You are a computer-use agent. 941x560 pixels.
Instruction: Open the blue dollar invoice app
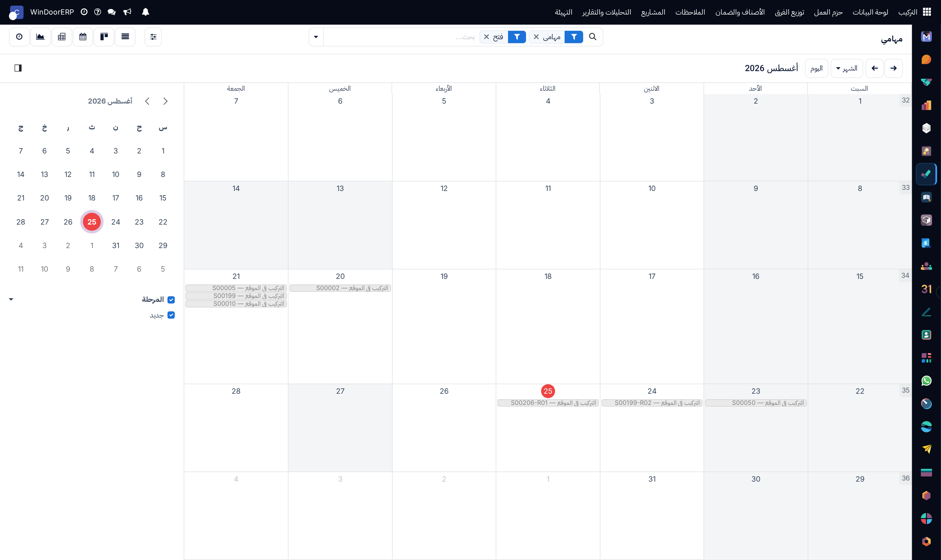point(926,243)
